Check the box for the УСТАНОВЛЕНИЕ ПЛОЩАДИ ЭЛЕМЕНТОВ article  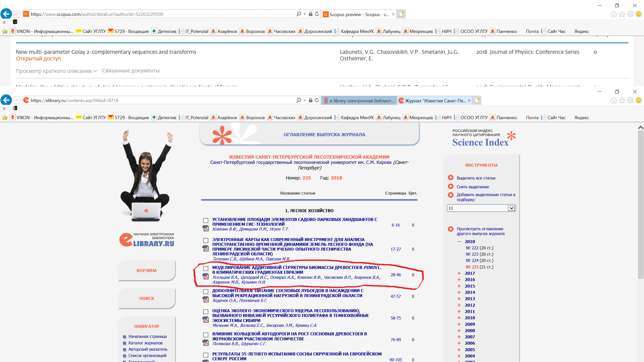pyautogui.click(x=206, y=220)
